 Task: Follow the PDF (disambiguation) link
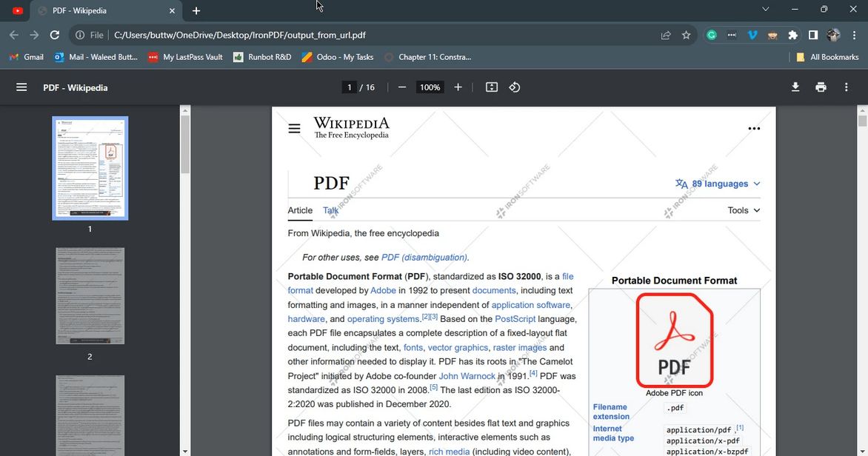click(424, 258)
